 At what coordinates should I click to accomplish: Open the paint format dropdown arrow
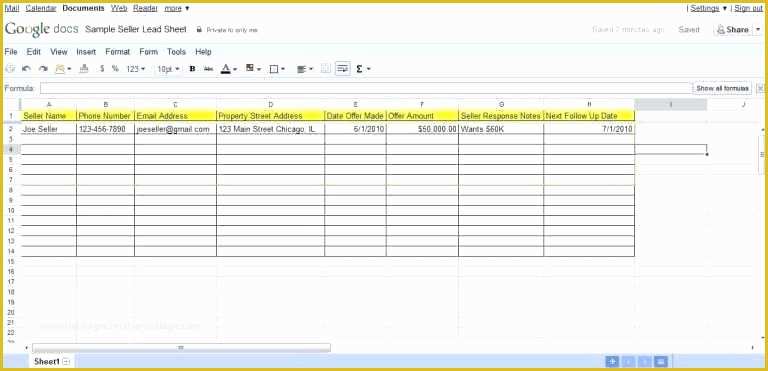coord(69,69)
